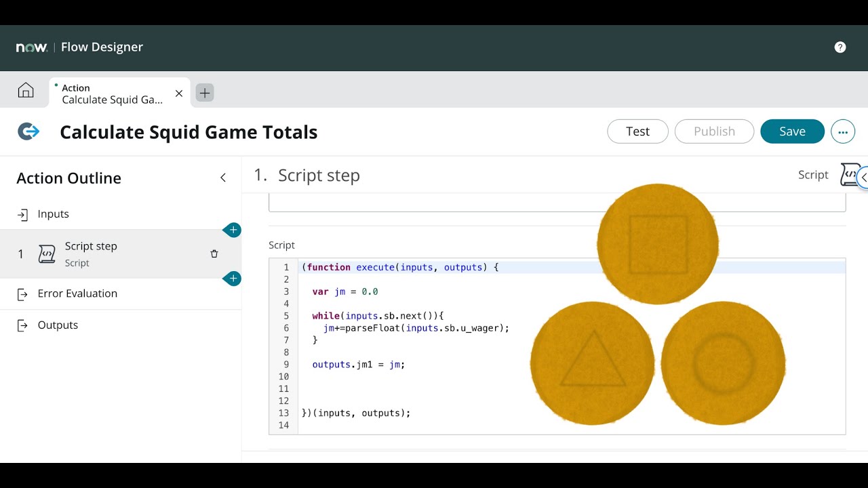868x488 pixels.
Task: Click the action arrow icon beside title
Action: pos(28,131)
